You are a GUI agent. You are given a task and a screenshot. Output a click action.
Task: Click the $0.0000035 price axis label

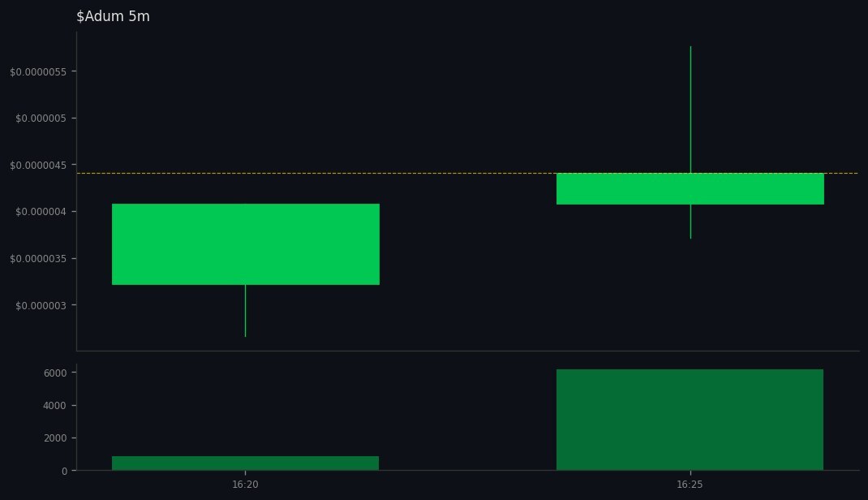click(x=38, y=259)
